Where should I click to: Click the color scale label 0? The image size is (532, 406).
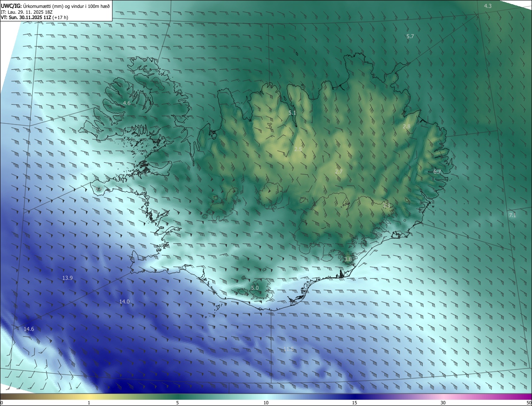pos(2,403)
